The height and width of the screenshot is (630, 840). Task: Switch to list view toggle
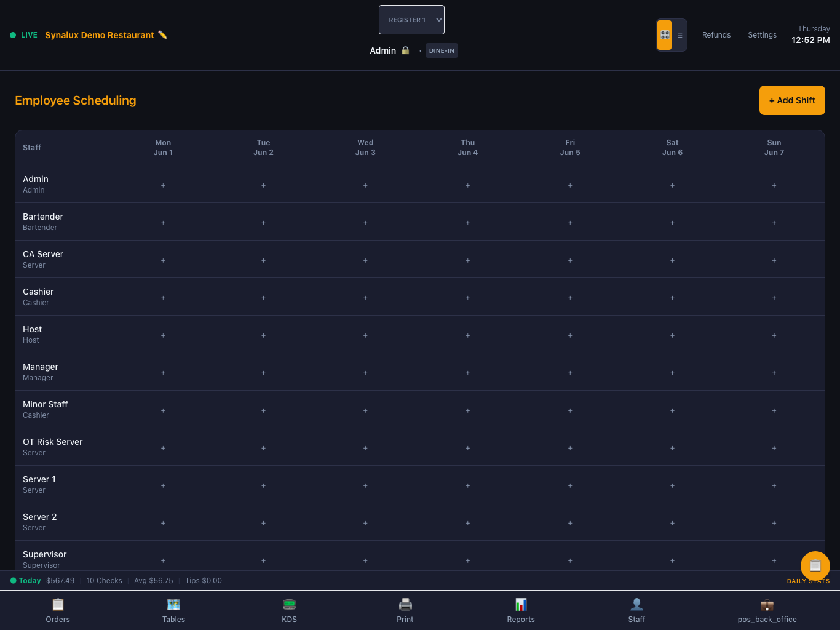(x=680, y=35)
